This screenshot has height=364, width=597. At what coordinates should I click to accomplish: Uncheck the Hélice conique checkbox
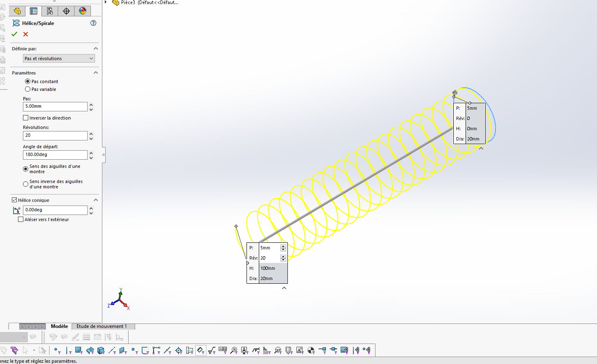(x=14, y=200)
